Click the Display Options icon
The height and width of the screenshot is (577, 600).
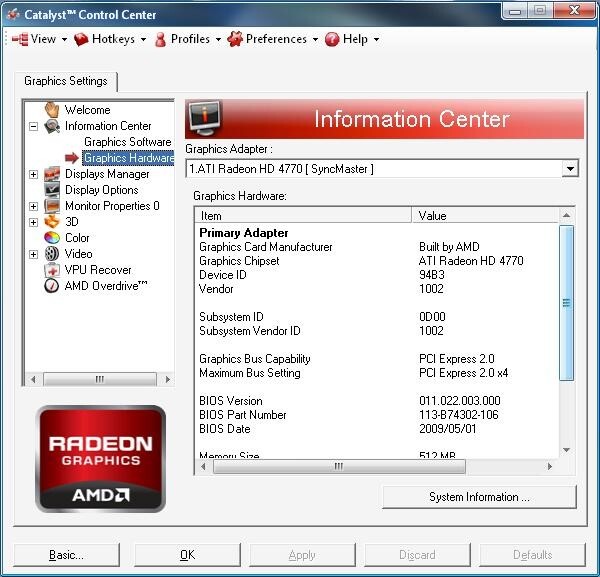click(52, 190)
